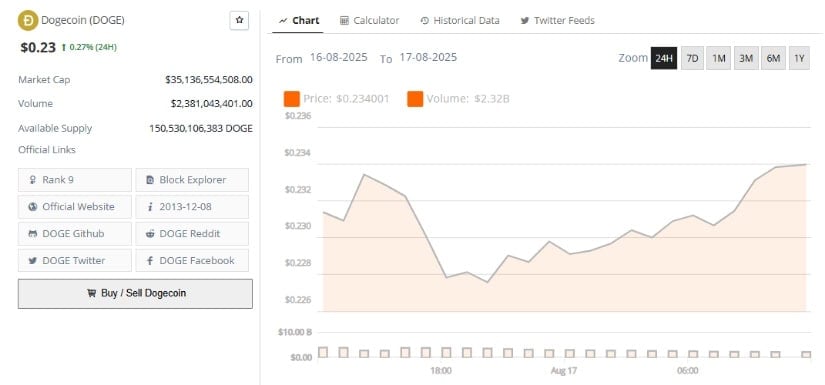825x385 pixels.
Task: Click the Twitter bird icon in the tabs
Action: (525, 21)
